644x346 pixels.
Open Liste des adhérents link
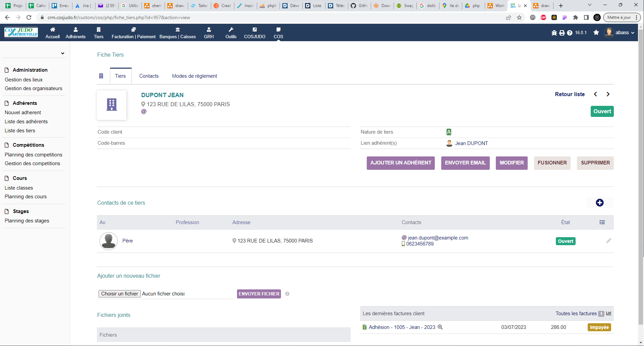[x=26, y=122]
